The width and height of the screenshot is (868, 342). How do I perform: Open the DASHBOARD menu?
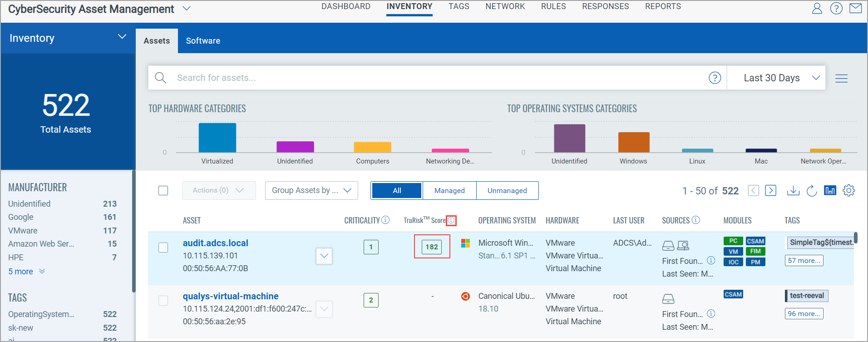point(346,6)
